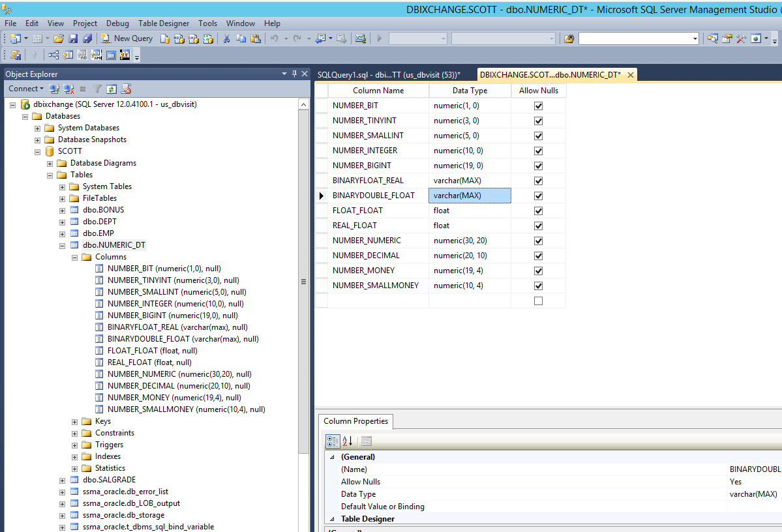Click the Activity Monitor icon

tap(361, 38)
